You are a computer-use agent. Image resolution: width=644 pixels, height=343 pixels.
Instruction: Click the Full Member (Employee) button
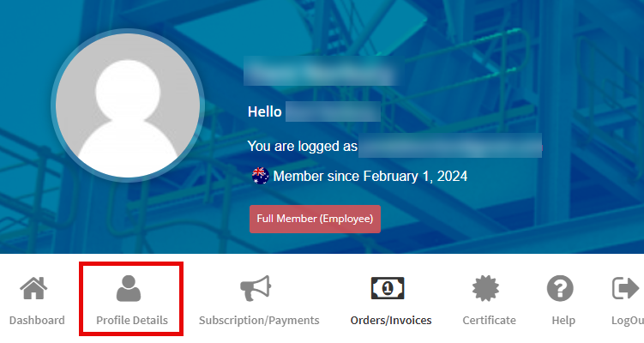315,219
